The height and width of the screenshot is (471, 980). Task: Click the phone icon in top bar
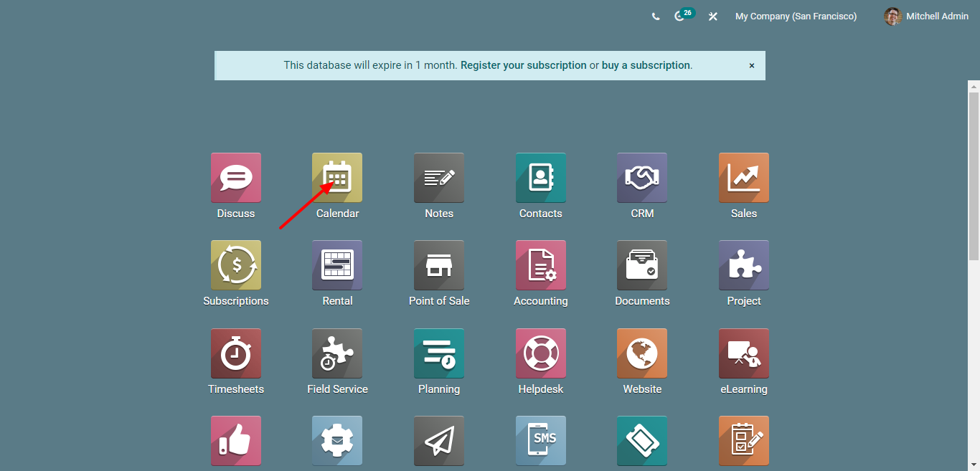[656, 16]
